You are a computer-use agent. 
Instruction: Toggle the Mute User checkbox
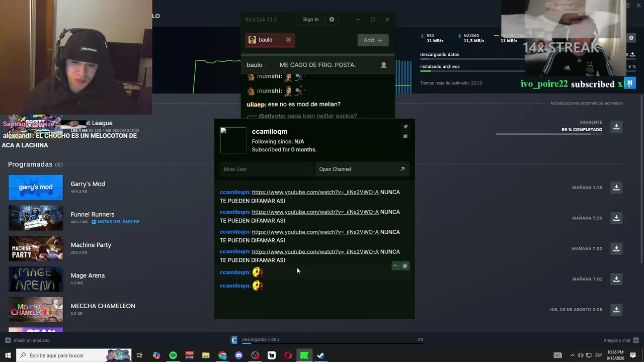306,169
